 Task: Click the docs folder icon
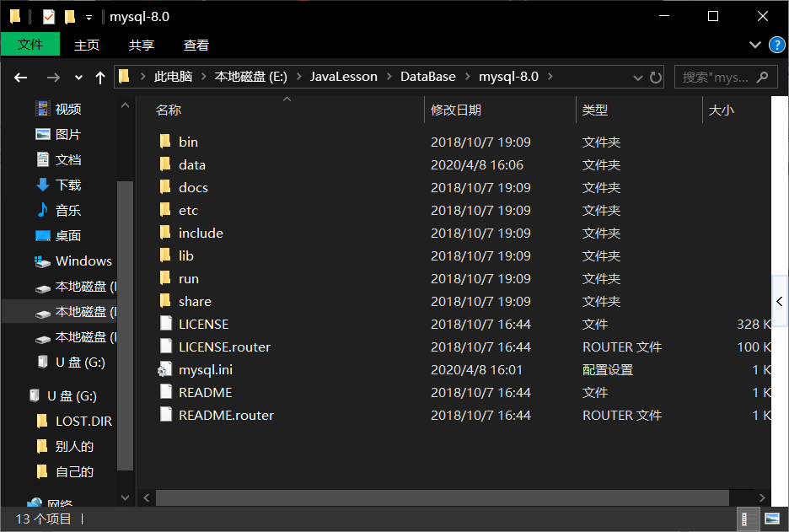click(165, 186)
